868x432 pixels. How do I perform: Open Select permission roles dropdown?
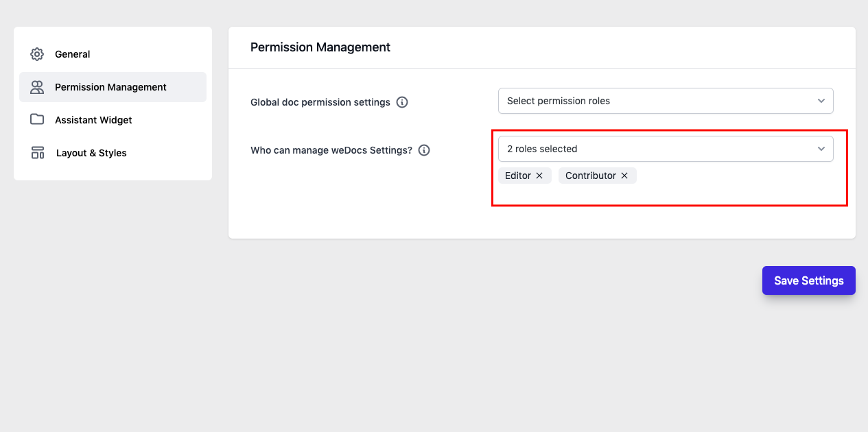(666, 101)
